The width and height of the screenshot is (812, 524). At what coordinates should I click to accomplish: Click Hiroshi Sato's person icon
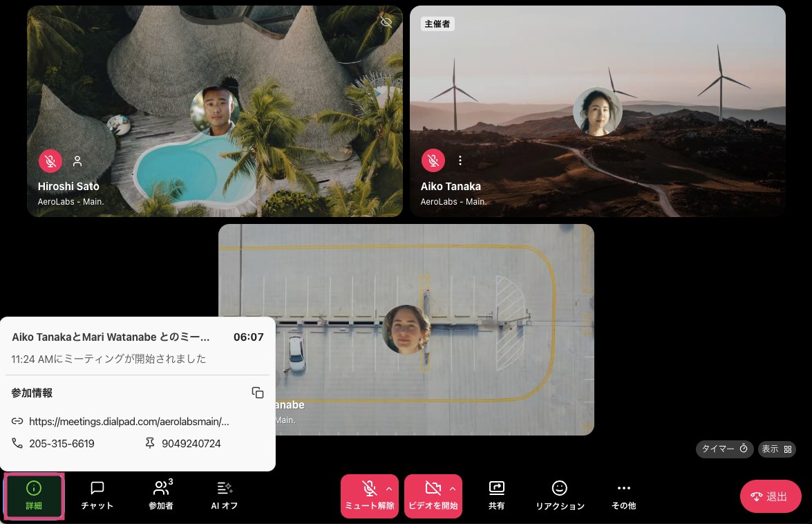77,161
